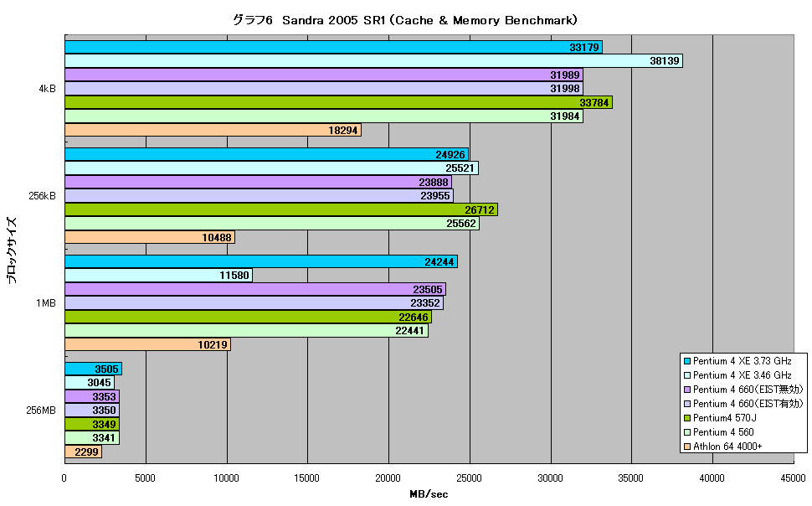This screenshot has height=506, width=812.
Task: Select Pentium 4 660(EIST無効) legend entry
Action: click(x=743, y=390)
